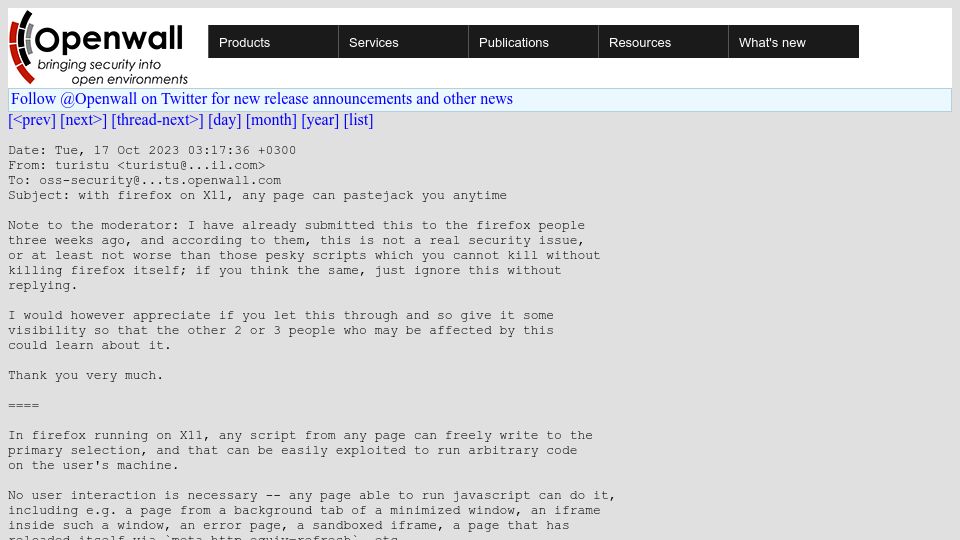The width and height of the screenshot is (960, 540).
Task: Open the Products menu
Action: [x=273, y=42]
